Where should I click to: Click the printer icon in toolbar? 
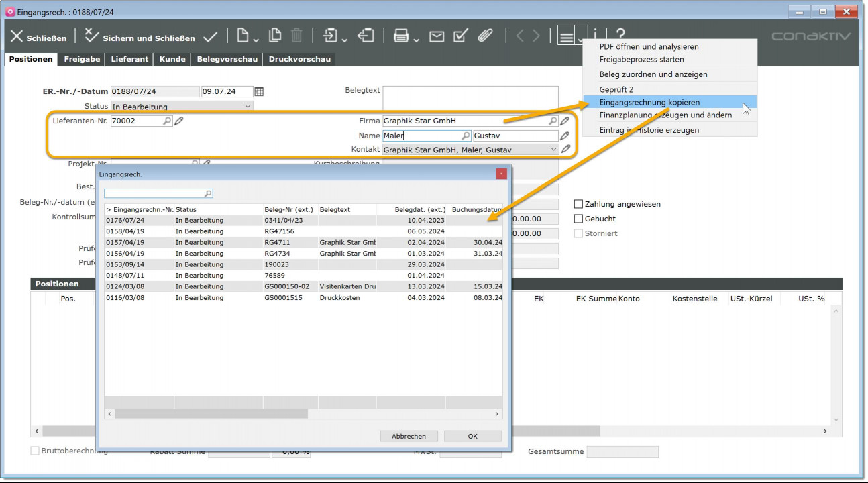point(401,36)
